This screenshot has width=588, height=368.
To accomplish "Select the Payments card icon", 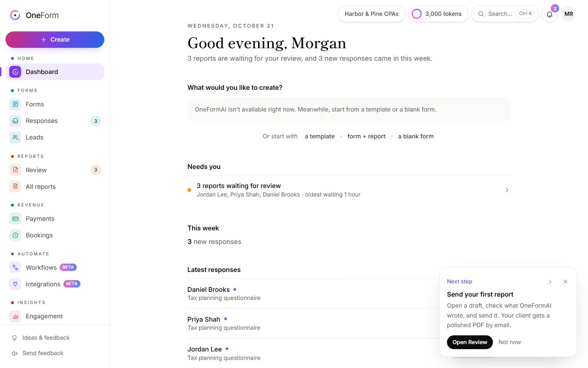I will click(15, 219).
